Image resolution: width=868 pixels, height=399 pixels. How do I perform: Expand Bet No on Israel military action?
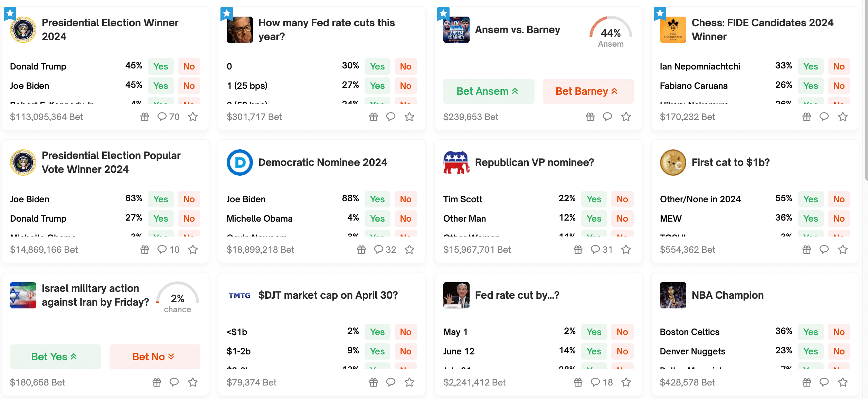point(155,357)
